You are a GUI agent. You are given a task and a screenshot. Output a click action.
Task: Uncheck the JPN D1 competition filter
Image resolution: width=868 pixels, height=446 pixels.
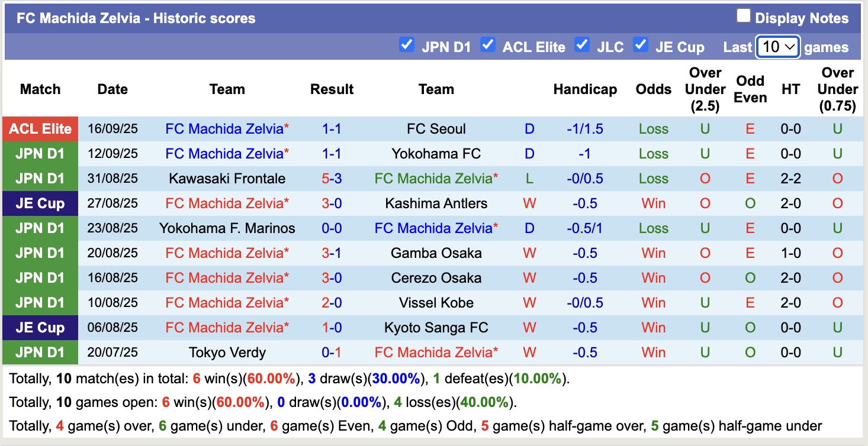coord(407,44)
